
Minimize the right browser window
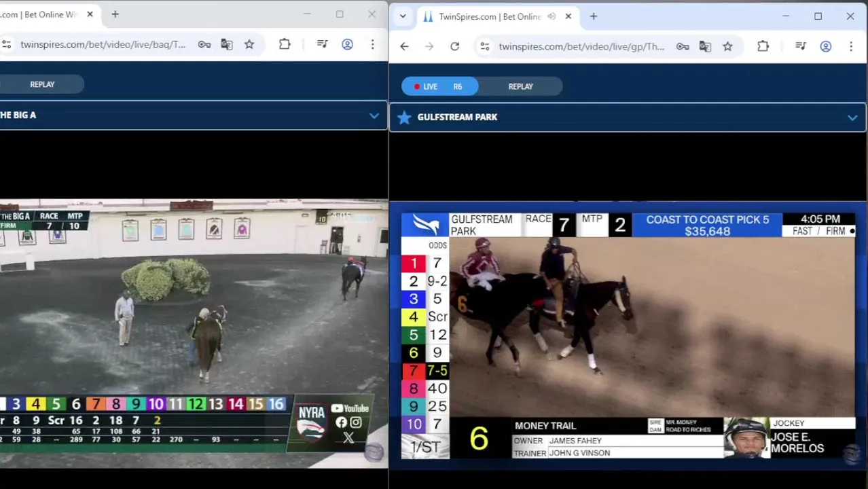(786, 16)
